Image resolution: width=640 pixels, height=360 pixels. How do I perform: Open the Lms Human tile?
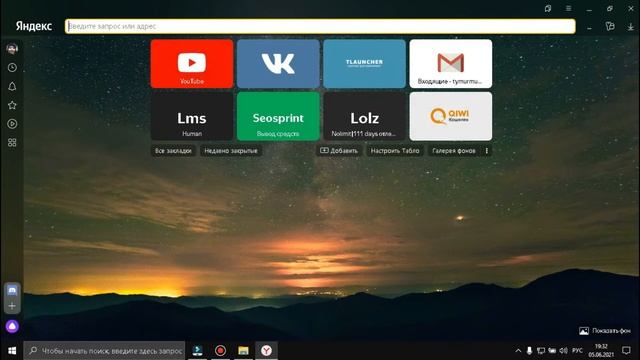pos(192,116)
